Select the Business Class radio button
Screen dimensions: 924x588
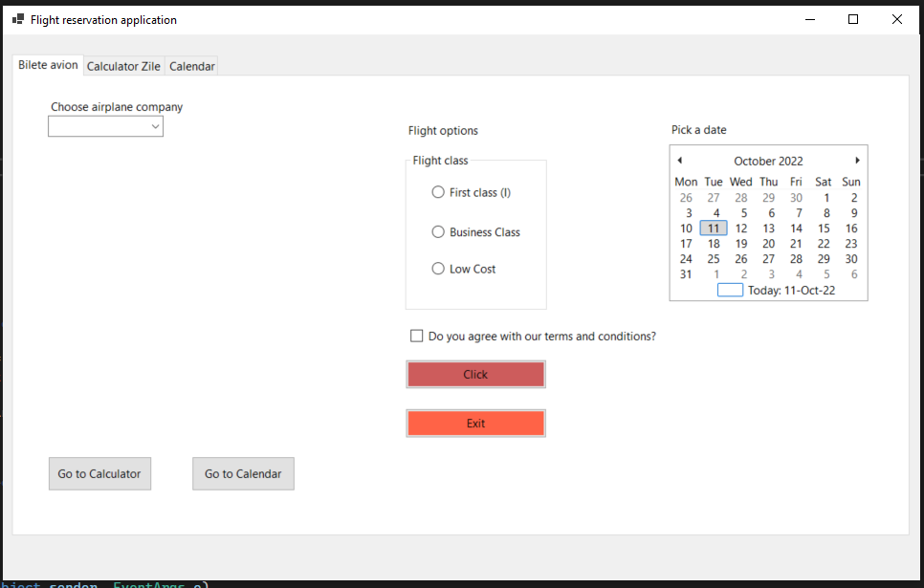(x=438, y=231)
